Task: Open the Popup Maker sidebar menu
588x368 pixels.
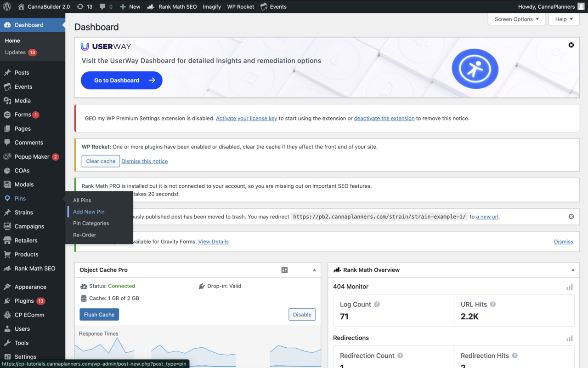Action: click(x=33, y=156)
